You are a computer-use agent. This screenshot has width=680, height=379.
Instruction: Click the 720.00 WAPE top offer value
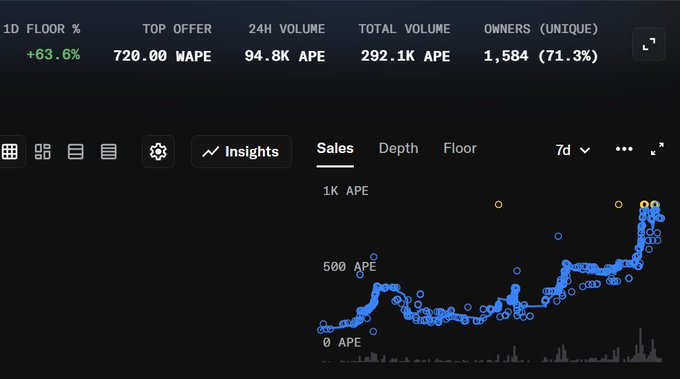pyautogui.click(x=162, y=56)
